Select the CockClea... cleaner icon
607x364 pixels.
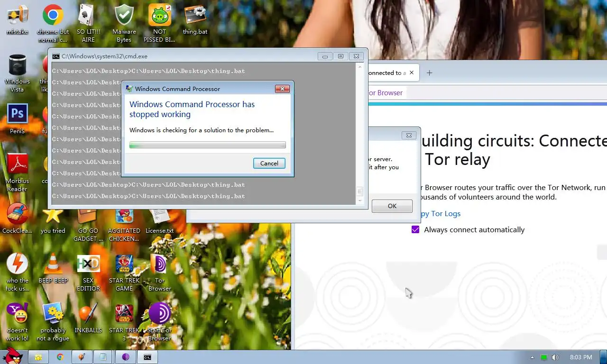pos(17,218)
